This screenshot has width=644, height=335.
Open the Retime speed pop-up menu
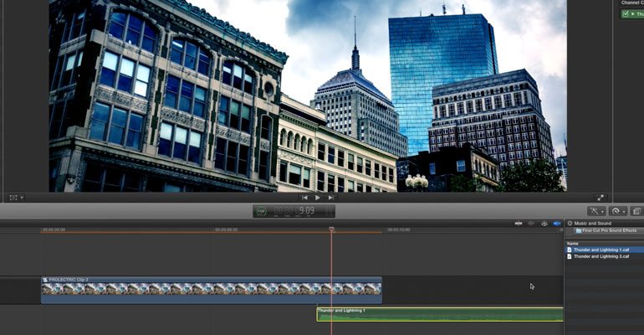tap(618, 211)
